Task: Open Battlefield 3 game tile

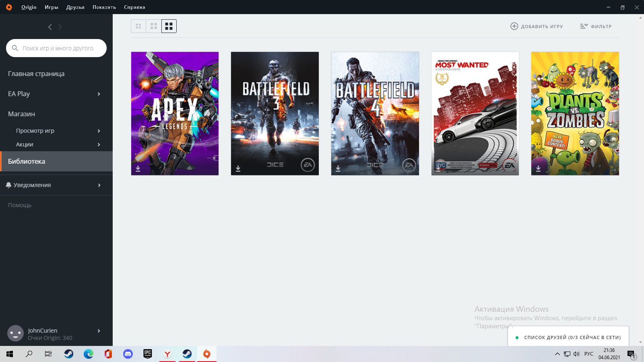Action: [x=275, y=113]
